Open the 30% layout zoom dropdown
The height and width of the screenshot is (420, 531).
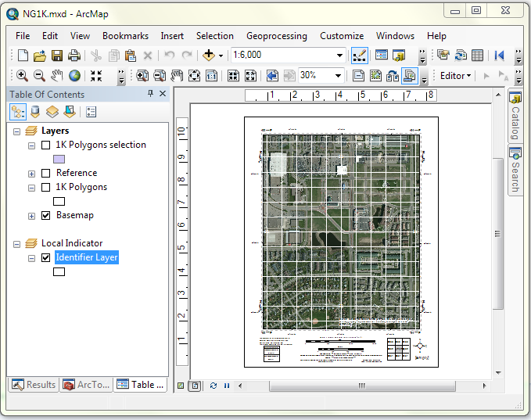pyautogui.click(x=338, y=76)
